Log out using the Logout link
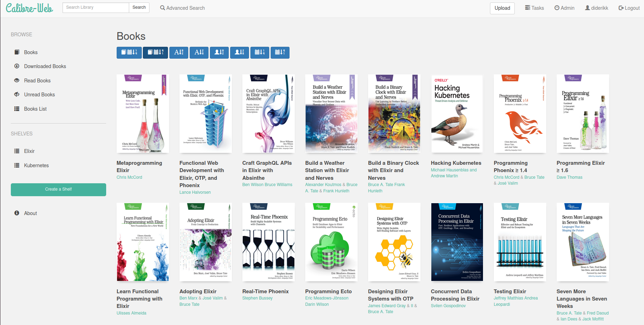The image size is (644, 325). [629, 8]
